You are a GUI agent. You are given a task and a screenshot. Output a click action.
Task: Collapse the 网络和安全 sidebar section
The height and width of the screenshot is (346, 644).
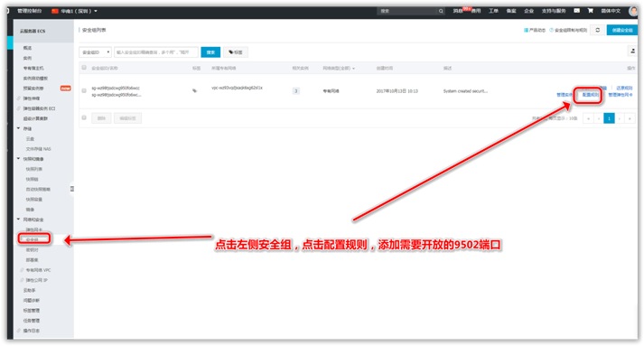(x=18, y=220)
